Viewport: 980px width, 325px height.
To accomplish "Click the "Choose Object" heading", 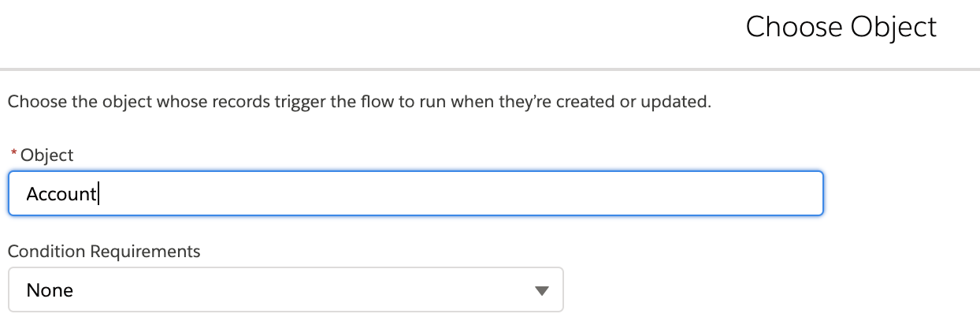I will coord(841,27).
